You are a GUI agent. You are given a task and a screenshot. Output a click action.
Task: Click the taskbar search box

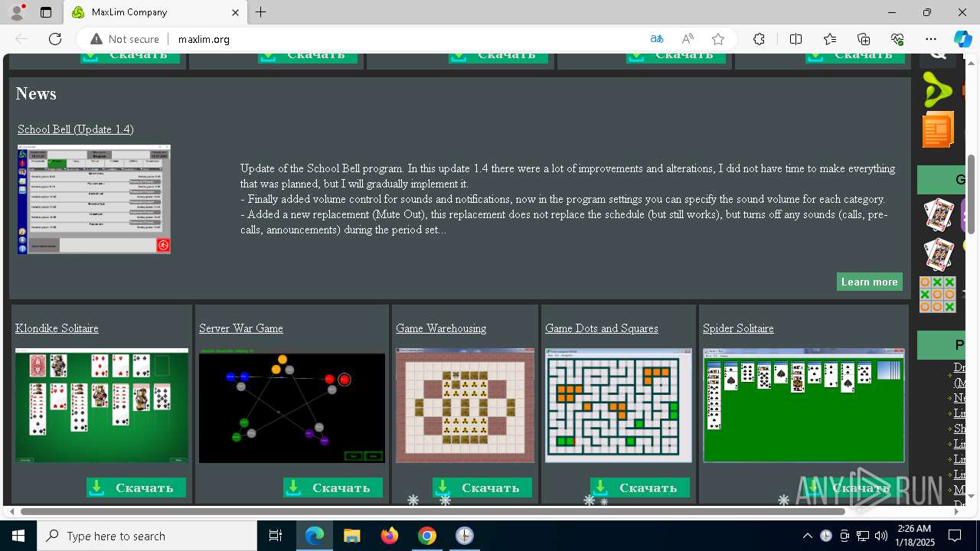coord(147,536)
